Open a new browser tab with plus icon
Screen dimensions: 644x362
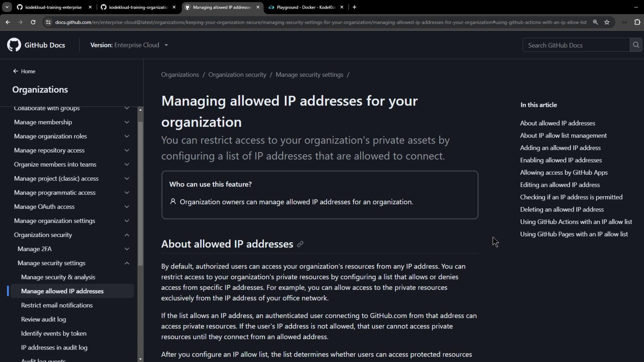(x=355, y=7)
